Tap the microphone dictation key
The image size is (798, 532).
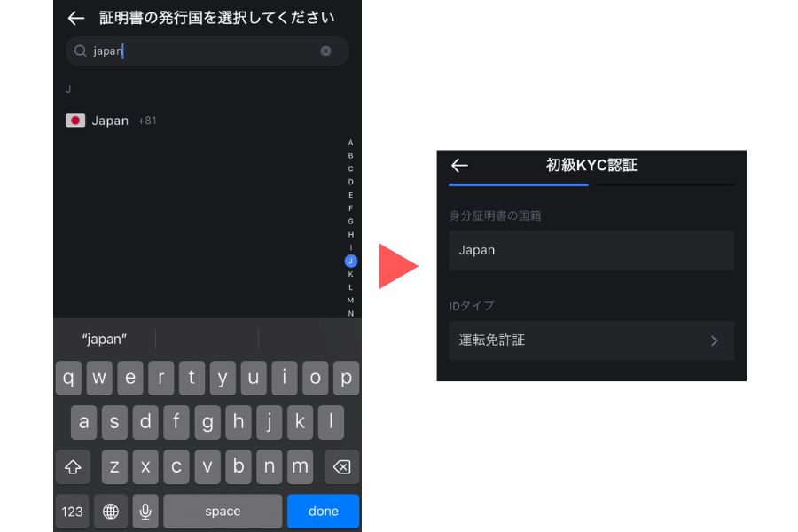tap(145, 511)
